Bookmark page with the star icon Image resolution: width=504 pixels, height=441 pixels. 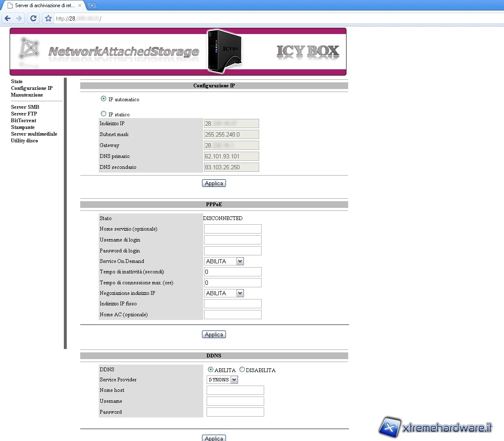pos(48,18)
